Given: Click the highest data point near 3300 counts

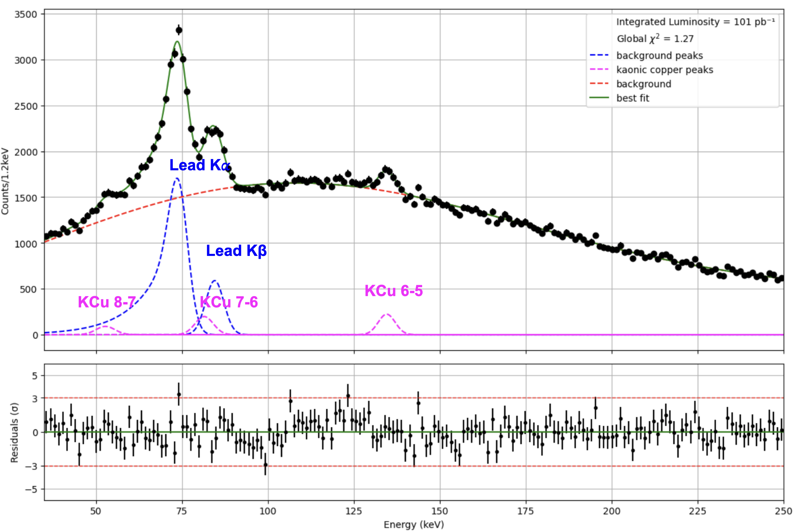Looking at the screenshot, I should pyautogui.click(x=179, y=30).
